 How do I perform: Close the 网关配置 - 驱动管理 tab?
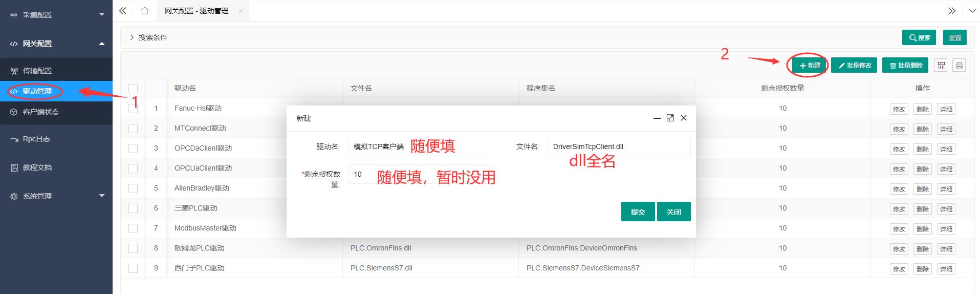pyautogui.click(x=241, y=11)
